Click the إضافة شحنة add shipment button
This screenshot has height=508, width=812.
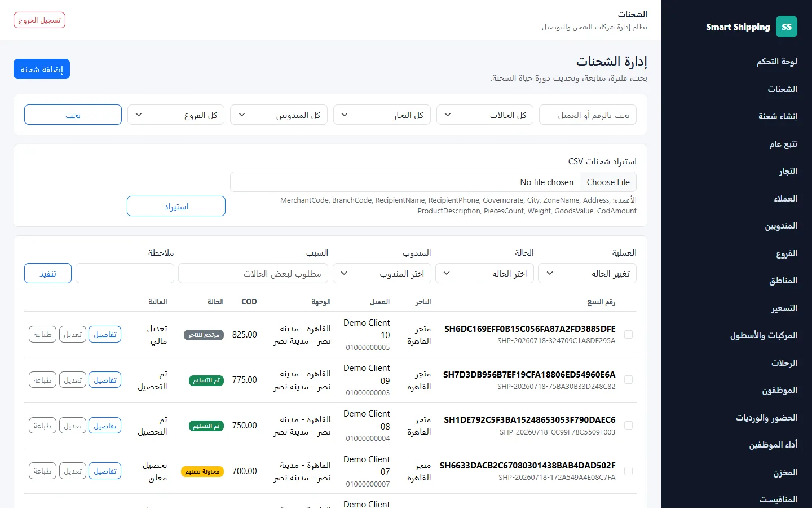point(42,69)
